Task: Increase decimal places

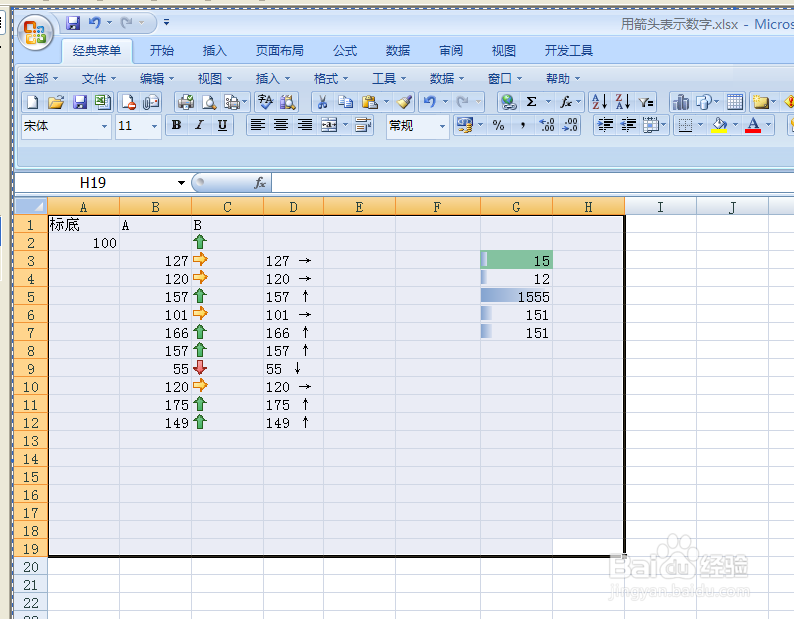Action: click(x=547, y=125)
